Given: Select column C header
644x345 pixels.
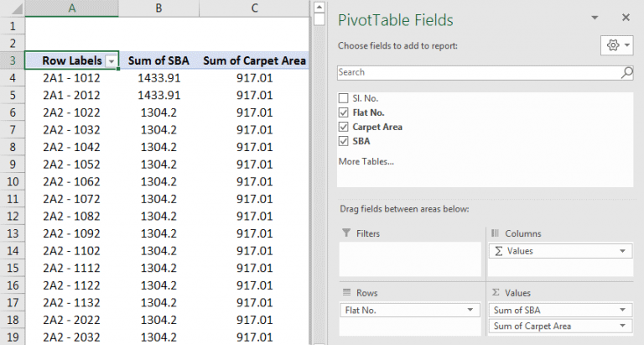Looking at the screenshot, I should [254, 8].
